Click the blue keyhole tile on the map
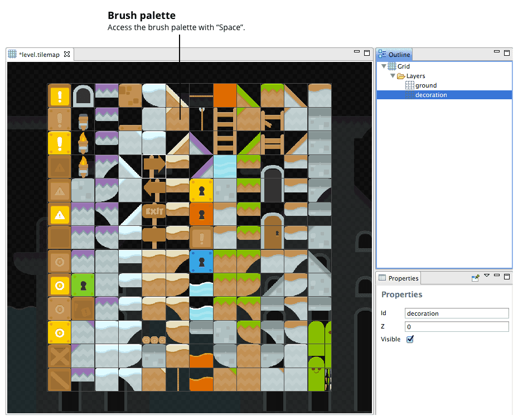Viewport: 518px width, 420px height. pyautogui.click(x=201, y=260)
